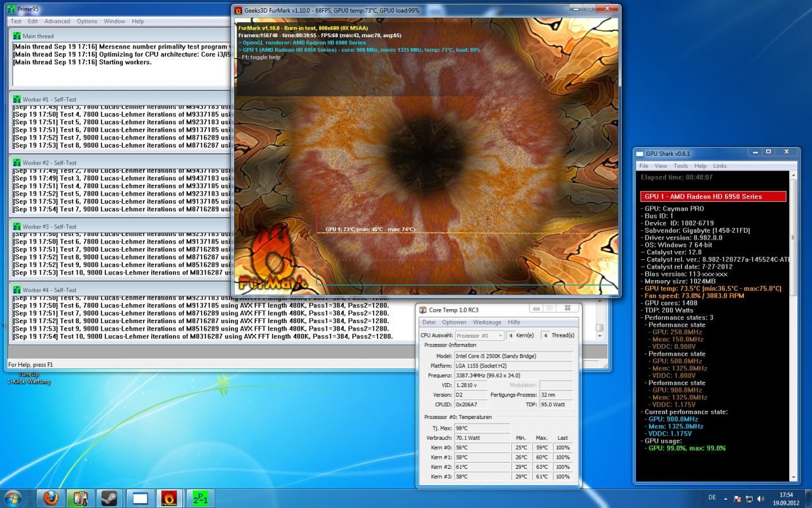Open GPU Shark Help menu
The width and height of the screenshot is (812, 508).
(700, 165)
